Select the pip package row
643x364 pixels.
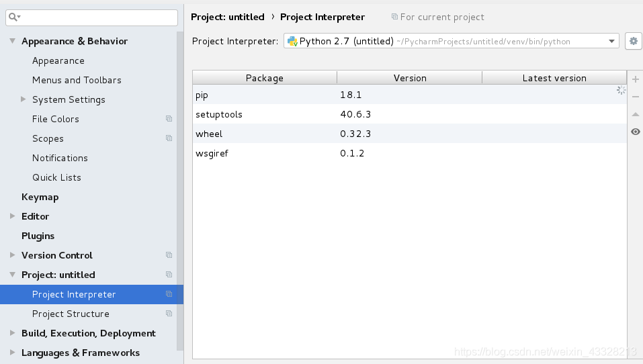coord(409,95)
